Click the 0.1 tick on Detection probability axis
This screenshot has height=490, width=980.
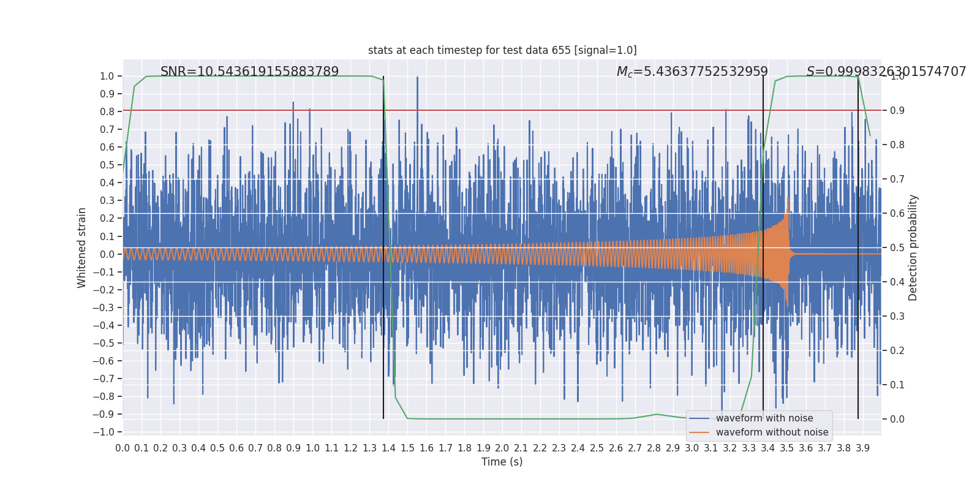click(x=897, y=385)
